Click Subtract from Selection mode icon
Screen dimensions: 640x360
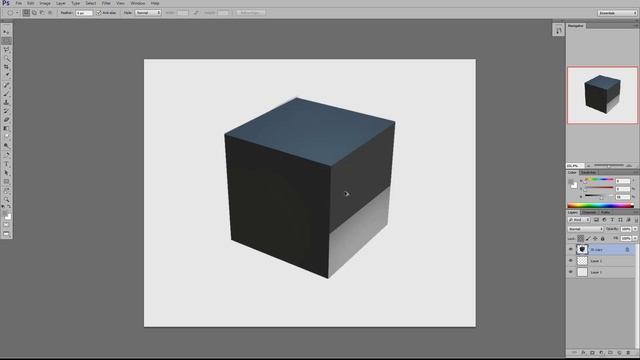42,13
